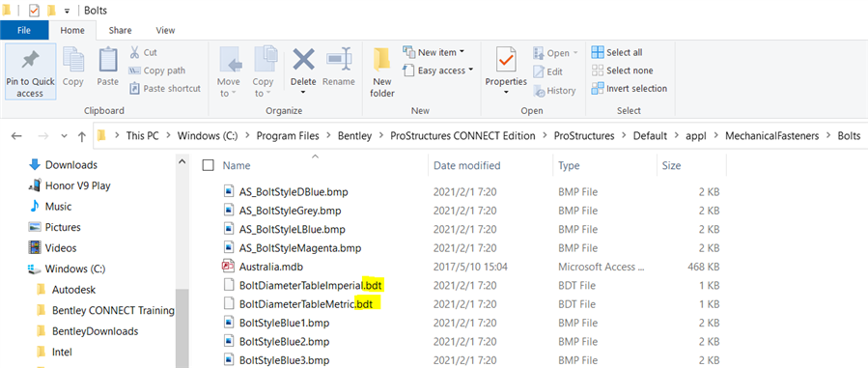Image resolution: width=868 pixels, height=368 pixels.
Task: Open Customize Quick Access Toolbar dropdown
Action: coord(67,11)
